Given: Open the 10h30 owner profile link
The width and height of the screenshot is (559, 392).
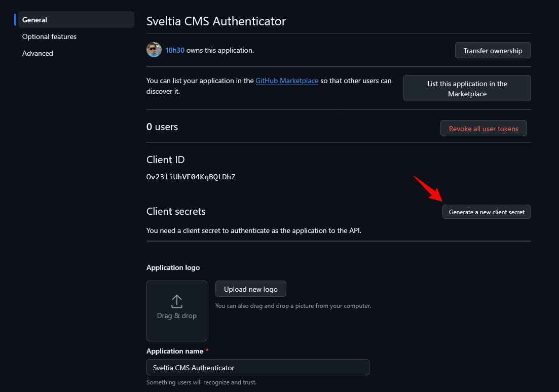Looking at the screenshot, I should (175, 50).
